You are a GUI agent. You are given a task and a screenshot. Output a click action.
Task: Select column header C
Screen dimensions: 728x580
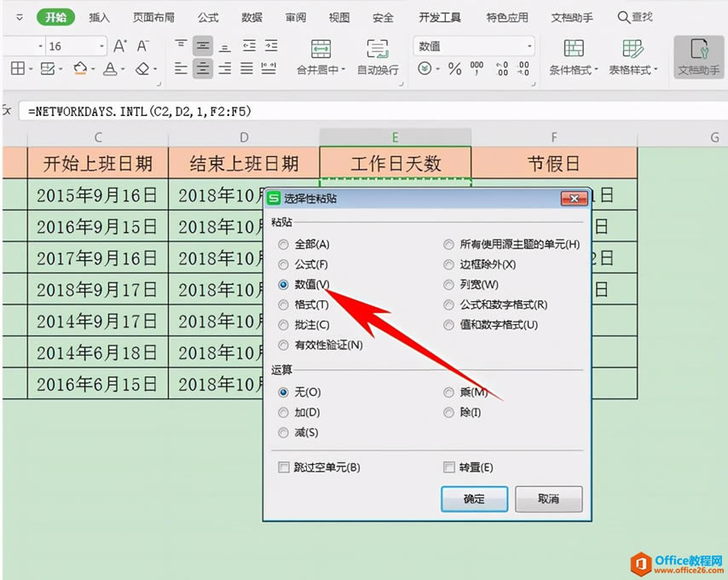point(98,137)
